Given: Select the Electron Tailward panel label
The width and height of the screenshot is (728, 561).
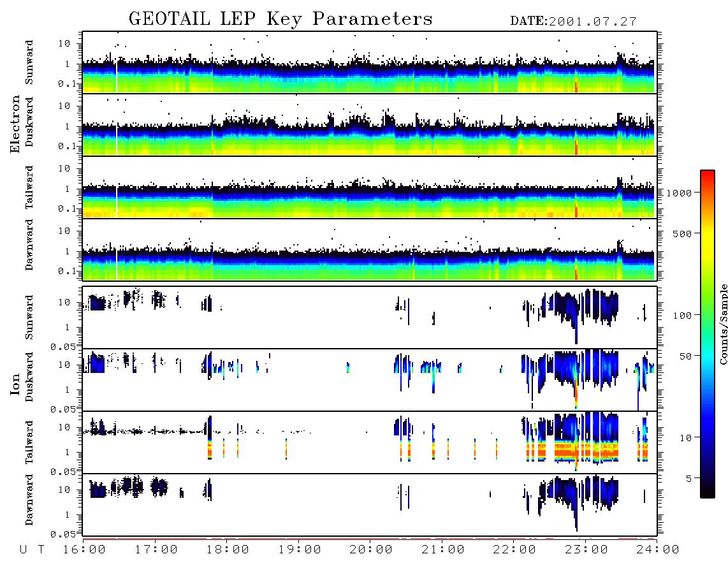Looking at the screenshot, I should pos(29,187).
